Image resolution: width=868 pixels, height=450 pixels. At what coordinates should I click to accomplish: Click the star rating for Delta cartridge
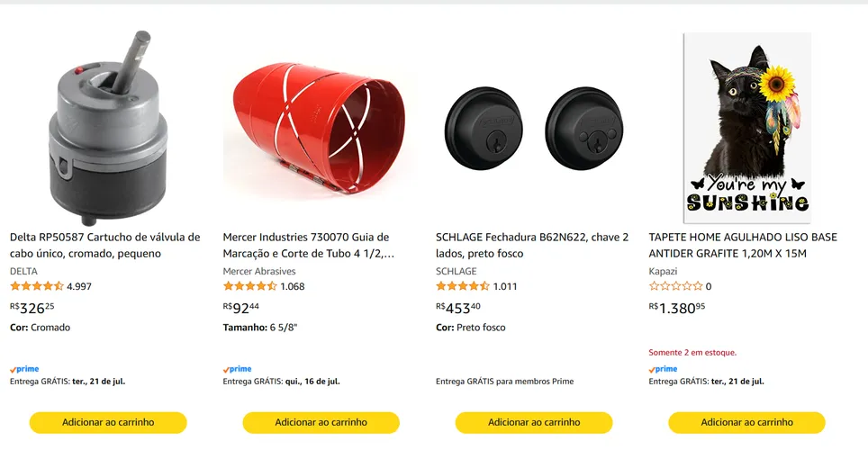(x=37, y=286)
